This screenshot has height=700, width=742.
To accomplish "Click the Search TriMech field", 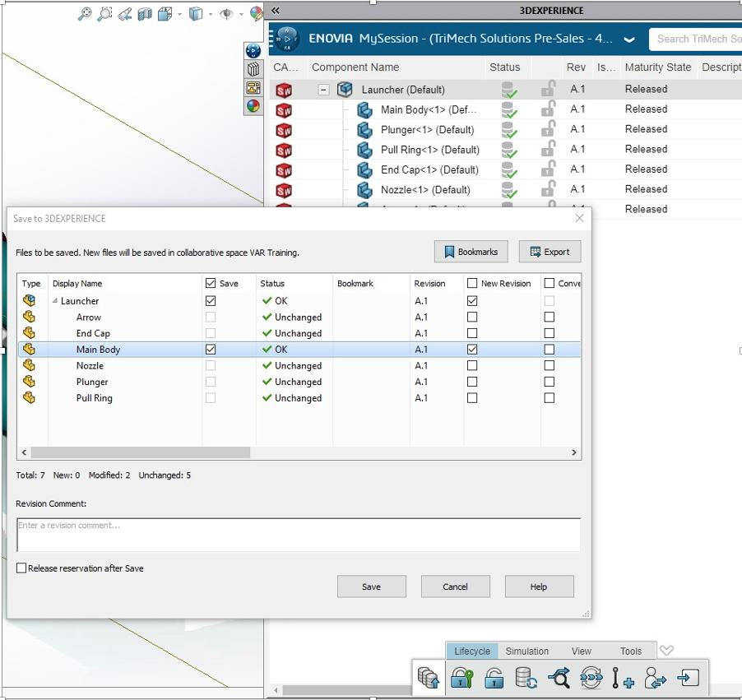I will (696, 39).
